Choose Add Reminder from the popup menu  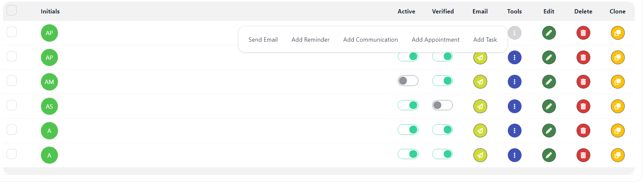pyautogui.click(x=310, y=40)
